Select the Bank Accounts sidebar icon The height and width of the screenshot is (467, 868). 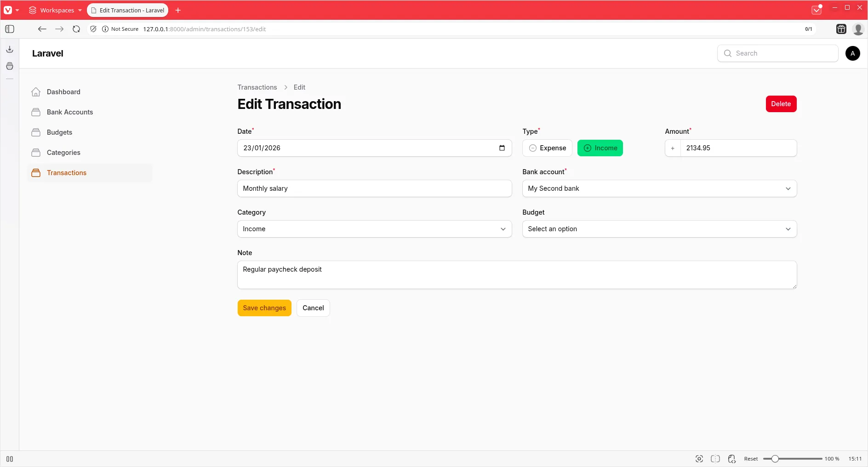point(35,112)
